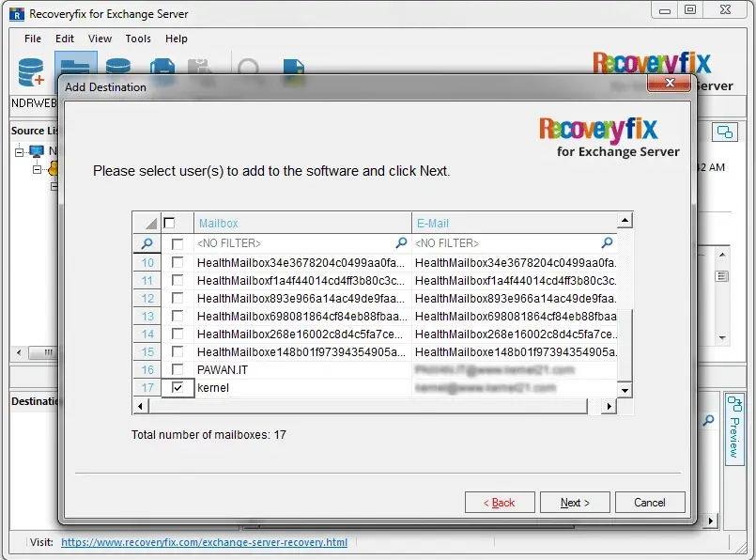Click the Mailbox filter magnifier icon

401,242
